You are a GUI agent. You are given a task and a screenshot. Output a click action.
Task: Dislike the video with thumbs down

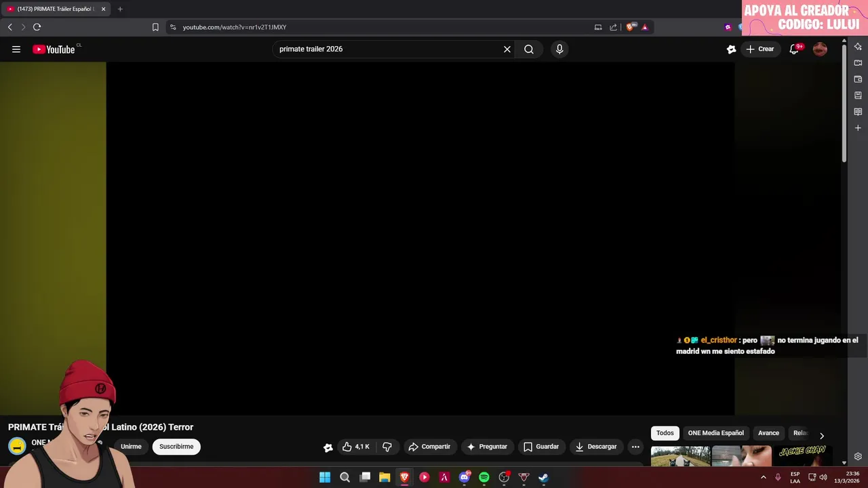[387, 447]
